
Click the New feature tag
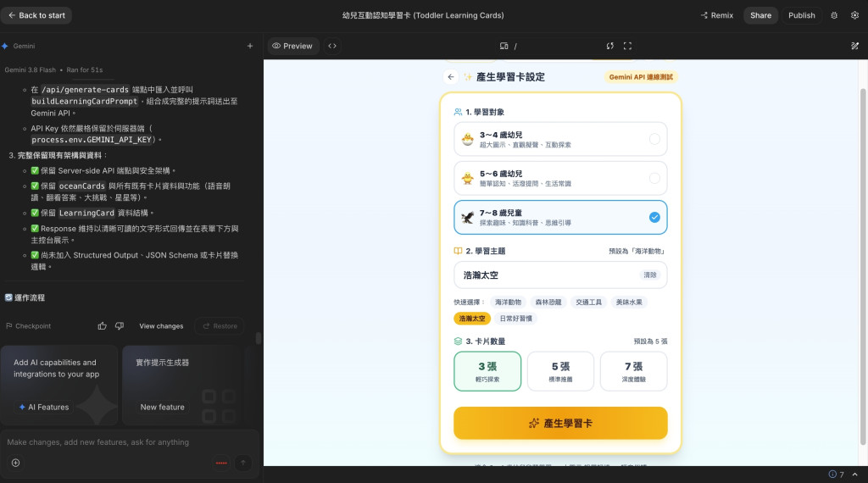click(162, 408)
